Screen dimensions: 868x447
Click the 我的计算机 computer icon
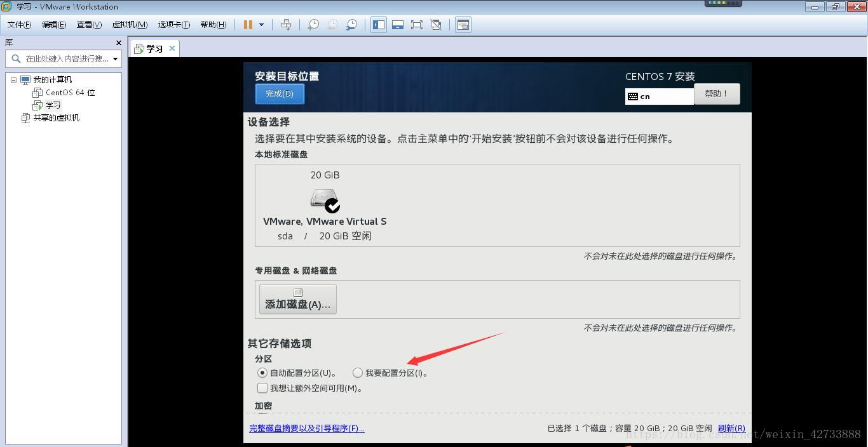click(25, 80)
